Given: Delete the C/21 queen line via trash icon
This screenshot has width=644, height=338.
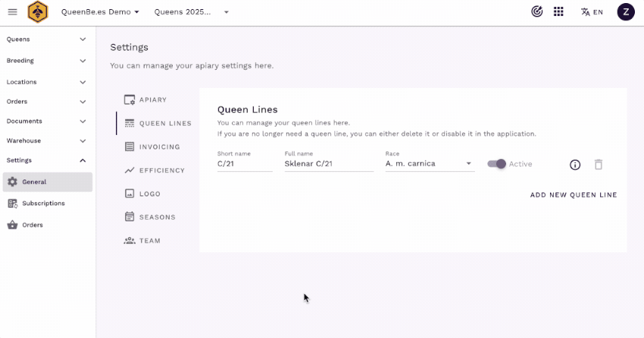Looking at the screenshot, I should pos(599,164).
